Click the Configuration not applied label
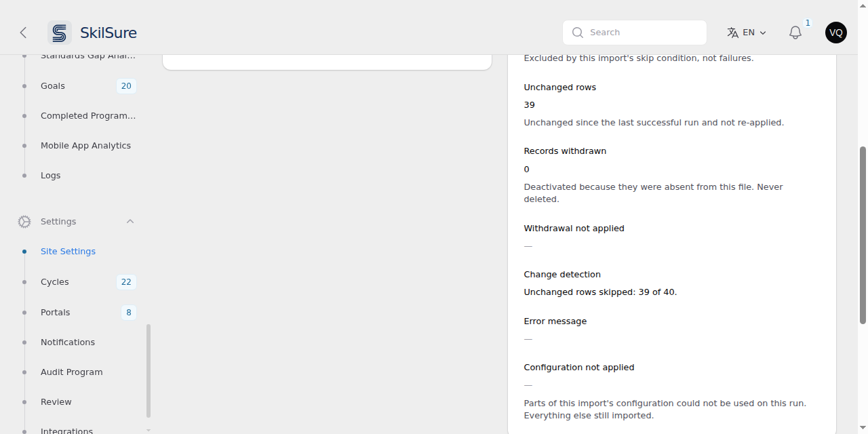This screenshot has height=434, width=868. [579, 368]
